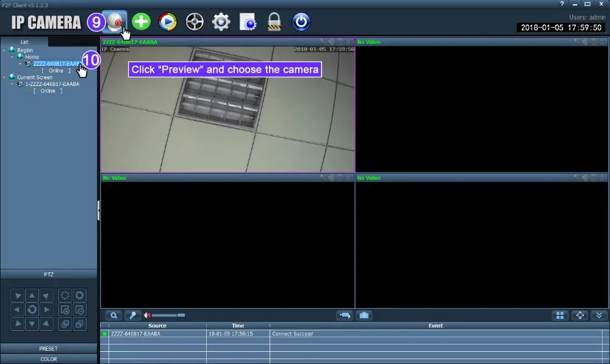The height and width of the screenshot is (364, 610).
Task: Click the four-grid layout icon
Action: click(x=560, y=315)
